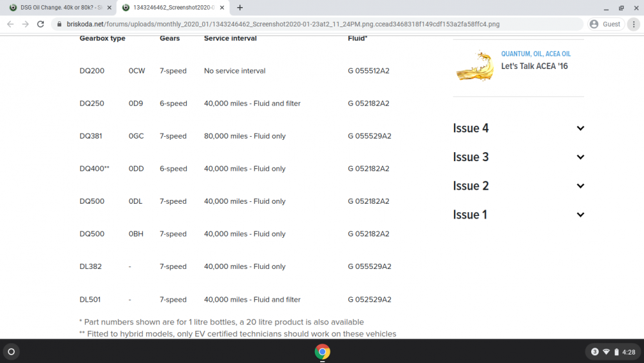Expand the Issue 1 chevron
This screenshot has width=644, height=363.
click(x=580, y=215)
